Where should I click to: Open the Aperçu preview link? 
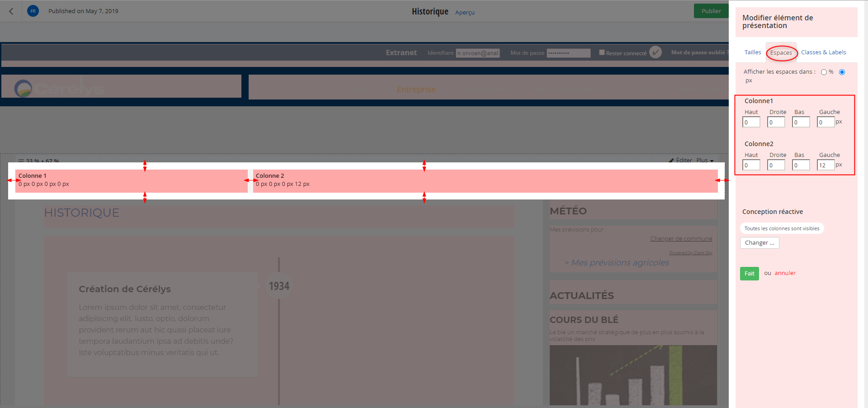pos(465,13)
